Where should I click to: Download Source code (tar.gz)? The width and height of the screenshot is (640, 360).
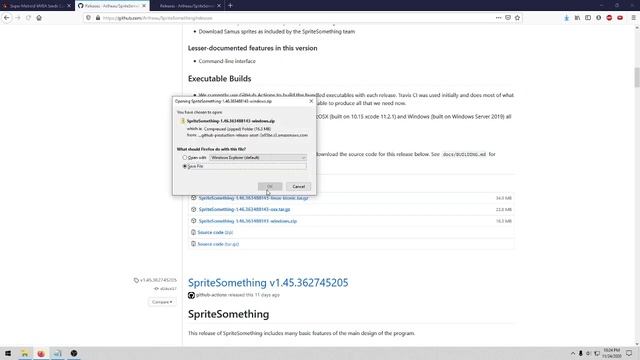click(218, 244)
